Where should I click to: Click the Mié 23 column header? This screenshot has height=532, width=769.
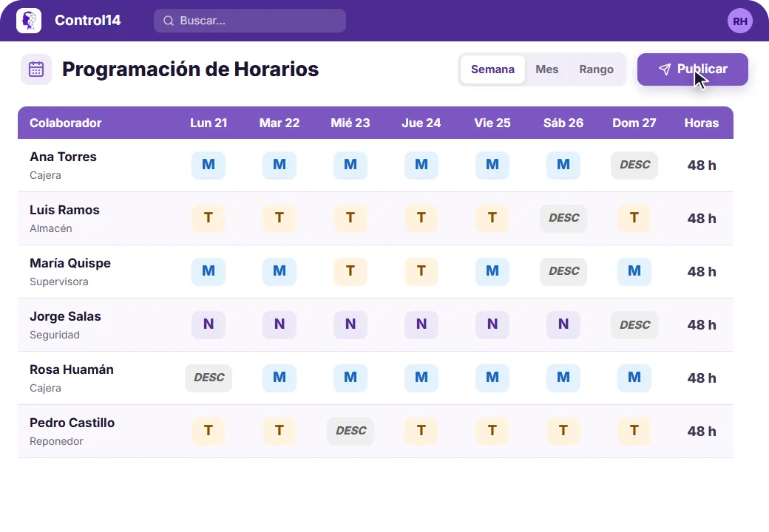click(x=350, y=123)
